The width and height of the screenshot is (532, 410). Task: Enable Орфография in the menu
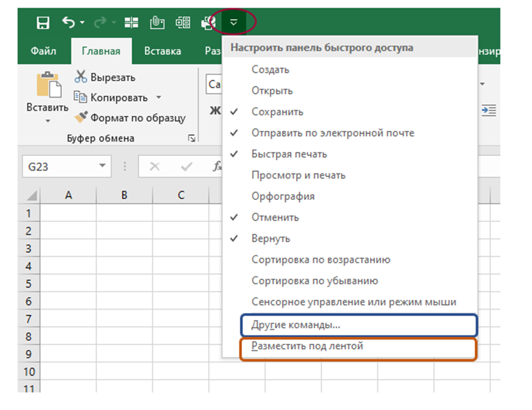tap(350, 196)
